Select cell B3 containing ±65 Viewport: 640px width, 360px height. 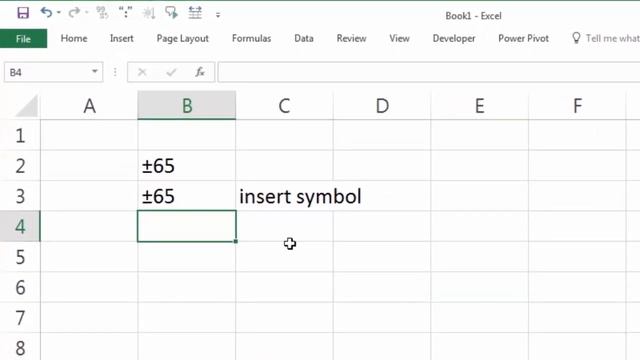tap(187, 196)
